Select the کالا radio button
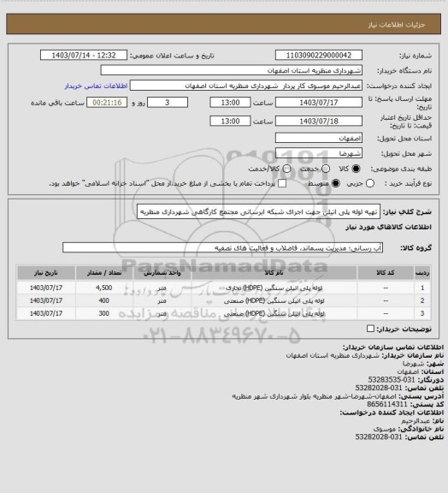The width and height of the screenshot is (448, 493). point(356,169)
